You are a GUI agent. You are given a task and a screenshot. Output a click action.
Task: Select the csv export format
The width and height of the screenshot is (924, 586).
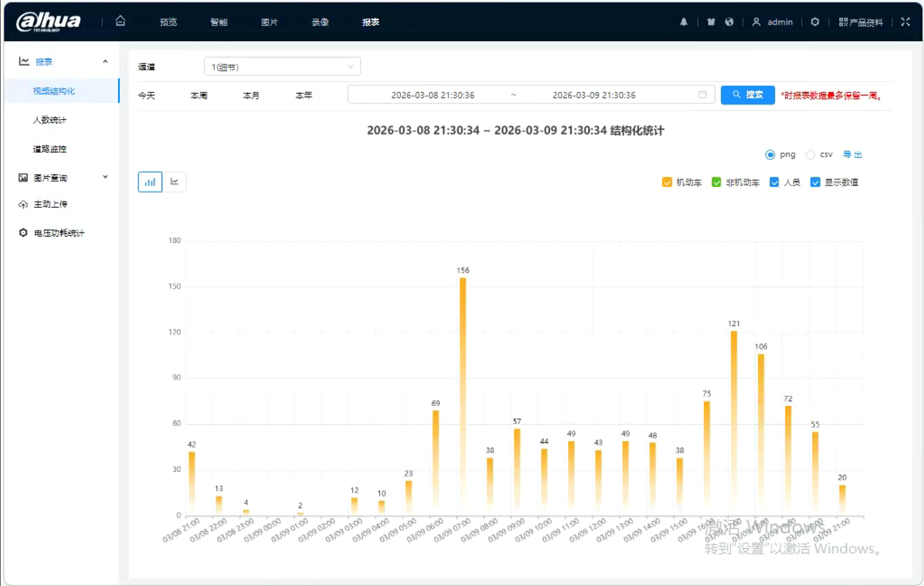811,155
